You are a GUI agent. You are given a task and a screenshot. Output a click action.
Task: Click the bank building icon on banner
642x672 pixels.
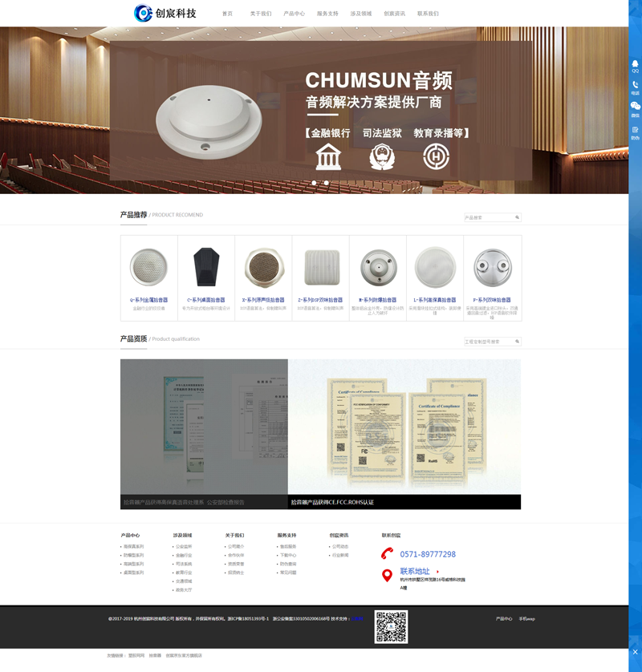tap(328, 156)
